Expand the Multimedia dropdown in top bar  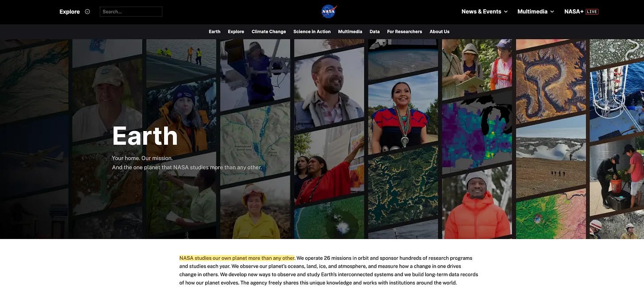[x=536, y=12]
